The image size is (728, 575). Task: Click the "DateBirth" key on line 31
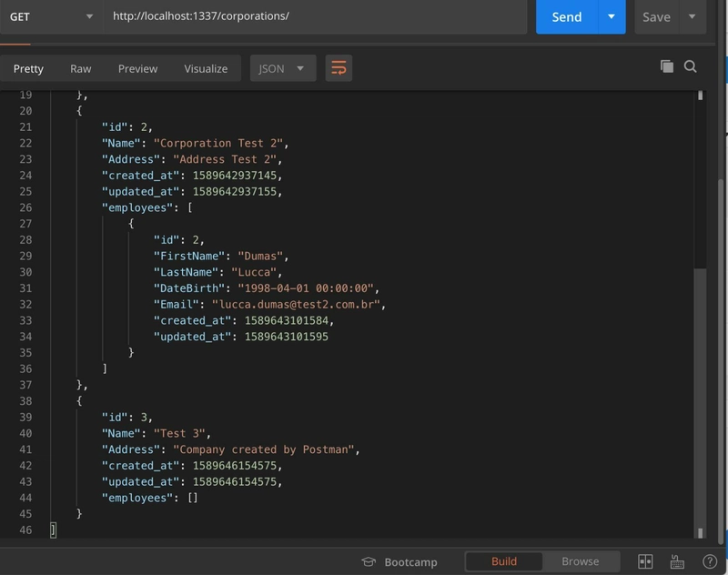(189, 288)
